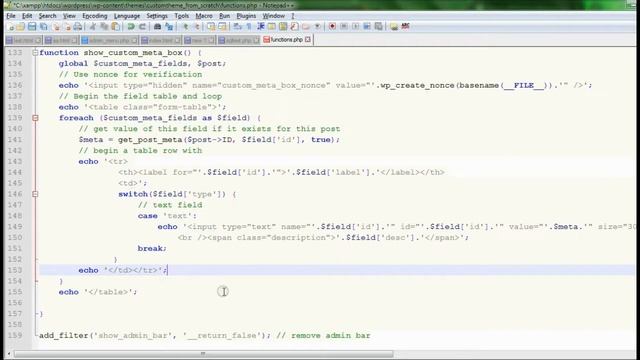
Task: Place the cursor on the 'global $custom_meta_fields, $post;' line
Action: 142,64
